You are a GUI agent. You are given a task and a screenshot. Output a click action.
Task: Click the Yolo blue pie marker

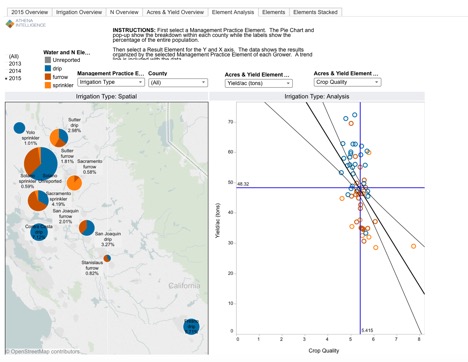pos(19,128)
